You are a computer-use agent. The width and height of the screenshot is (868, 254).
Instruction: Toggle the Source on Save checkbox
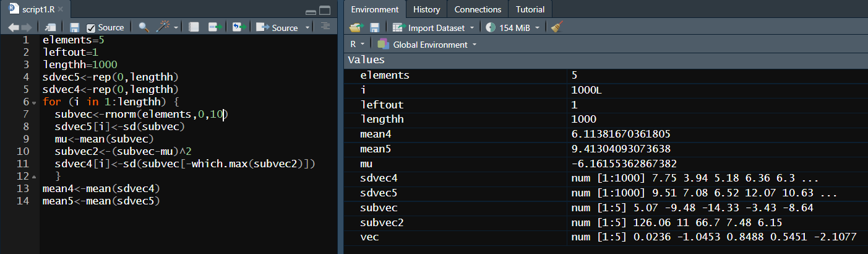(91, 28)
